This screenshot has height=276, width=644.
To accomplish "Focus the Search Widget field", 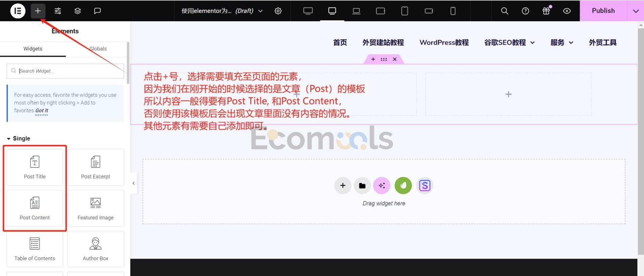I will point(65,71).
